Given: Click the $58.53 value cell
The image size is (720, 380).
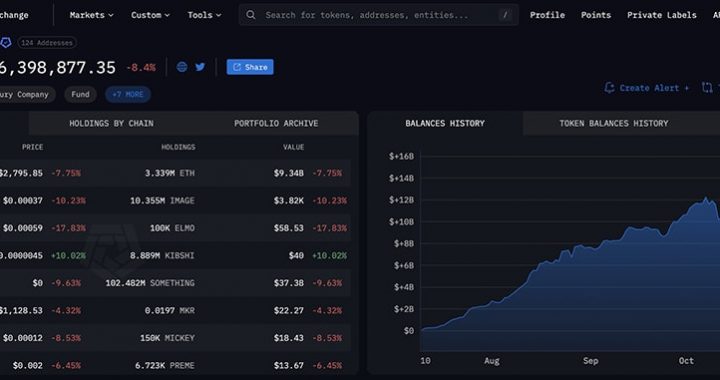Looking at the screenshot, I should pyautogui.click(x=288, y=228).
